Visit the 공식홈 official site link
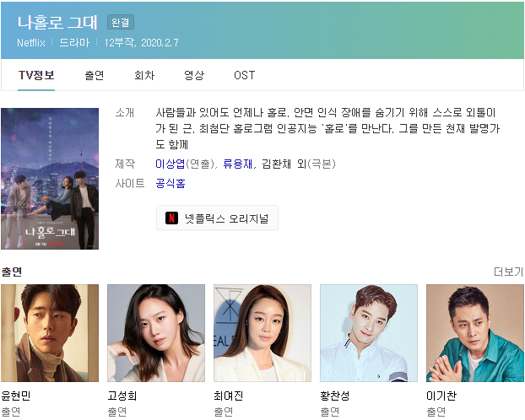 click(x=170, y=183)
